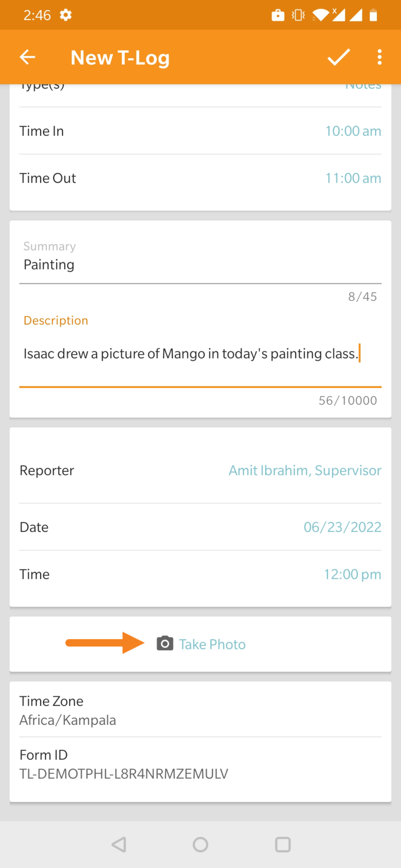Change the 12:00 pm time value
401x868 pixels.
tap(352, 574)
